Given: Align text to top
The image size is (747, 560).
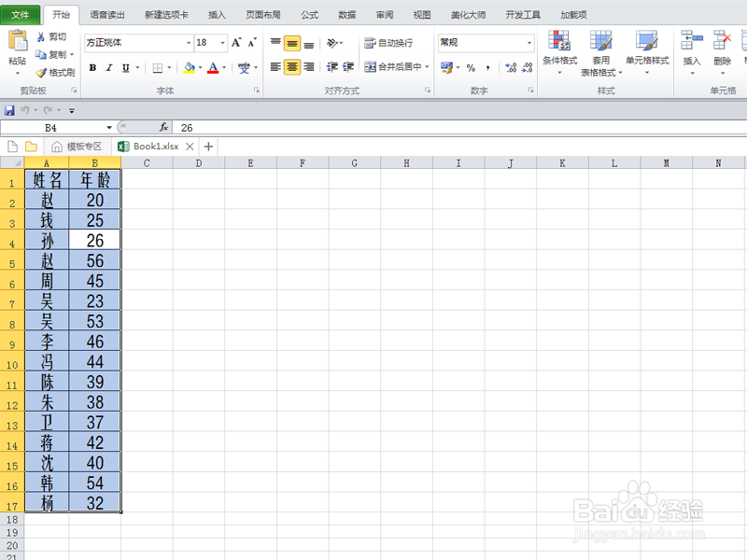Looking at the screenshot, I should click(275, 43).
